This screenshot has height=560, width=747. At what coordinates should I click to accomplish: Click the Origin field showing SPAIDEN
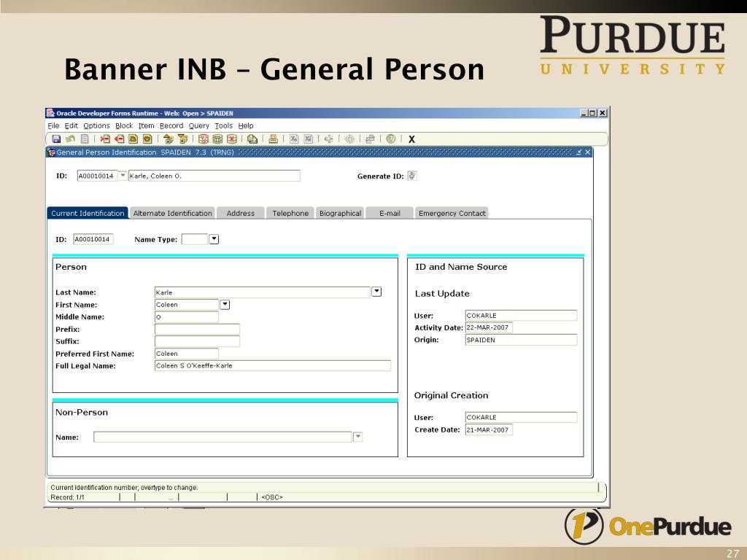tap(521, 340)
